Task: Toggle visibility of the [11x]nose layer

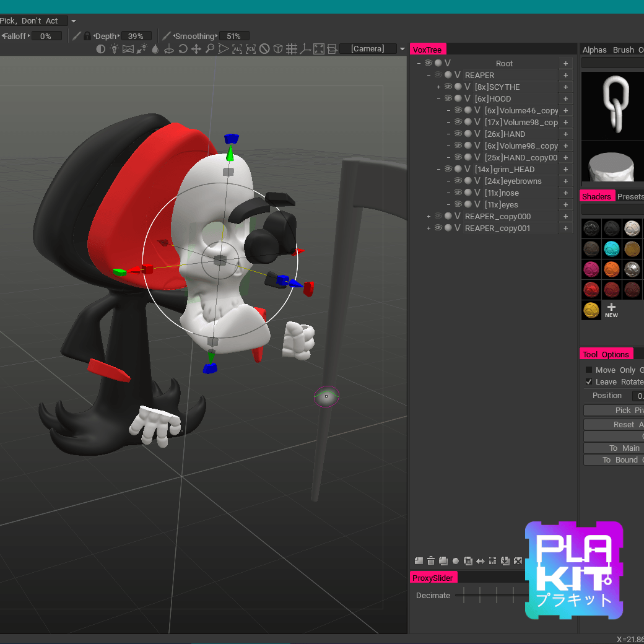Action: pos(458,193)
